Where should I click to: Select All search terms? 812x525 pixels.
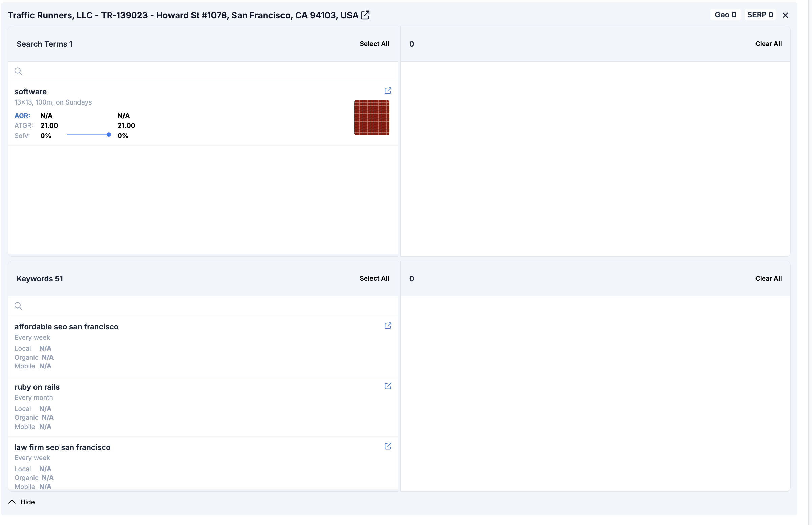pos(374,44)
